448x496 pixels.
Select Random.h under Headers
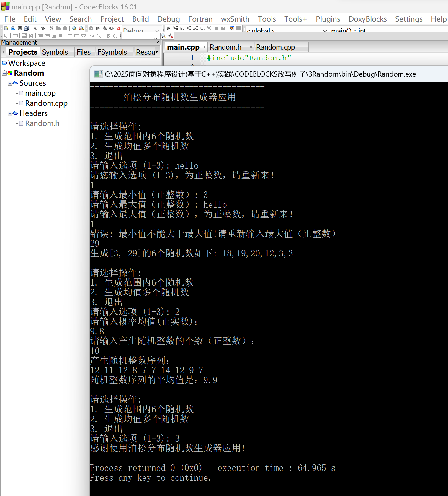[42, 123]
